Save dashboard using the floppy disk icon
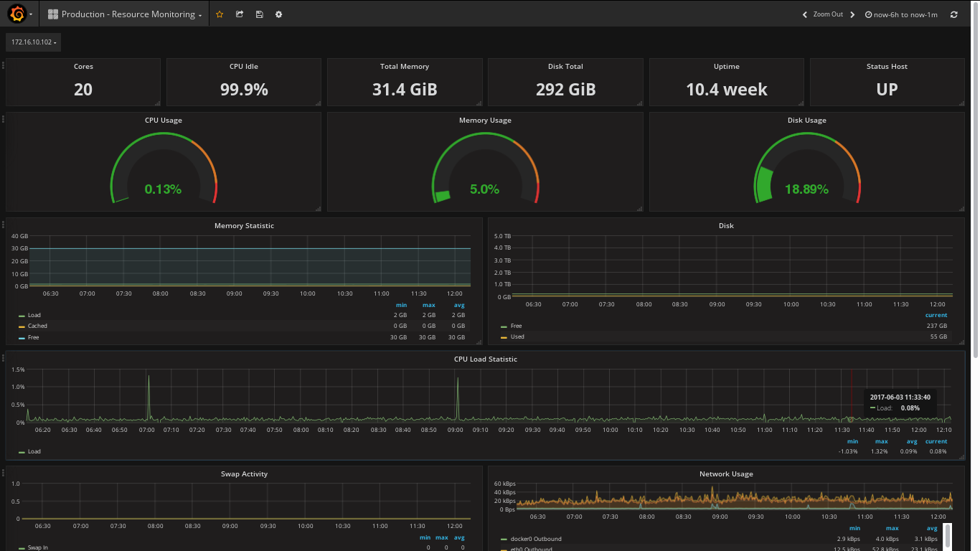The image size is (980, 551). click(259, 14)
